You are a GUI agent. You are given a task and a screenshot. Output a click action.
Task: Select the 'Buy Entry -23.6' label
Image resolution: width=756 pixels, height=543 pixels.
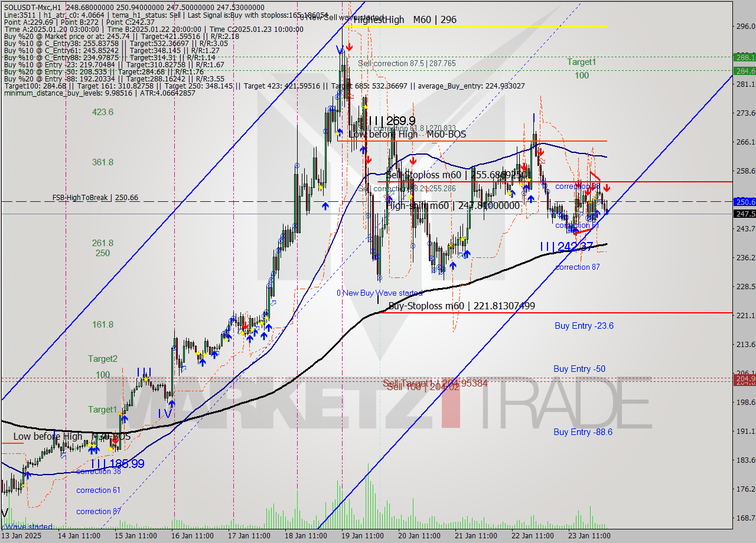584,325
